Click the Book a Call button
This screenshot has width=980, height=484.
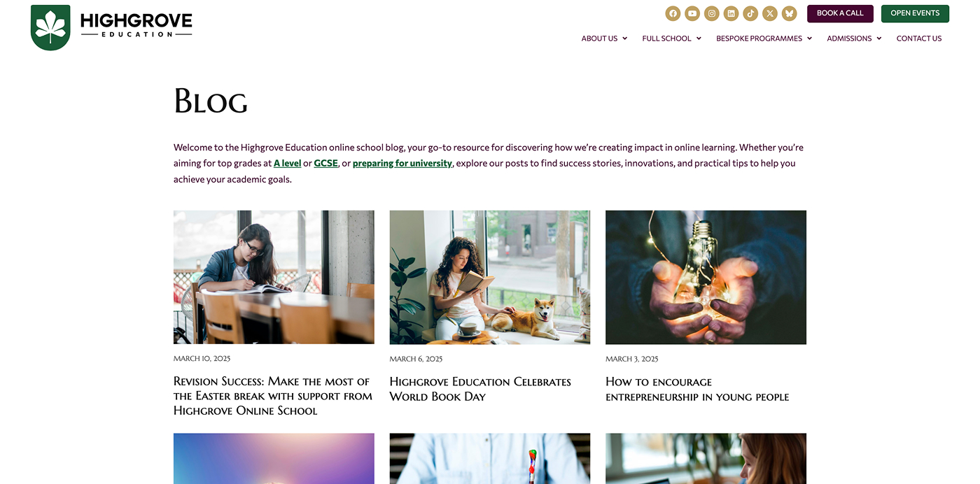coord(840,13)
